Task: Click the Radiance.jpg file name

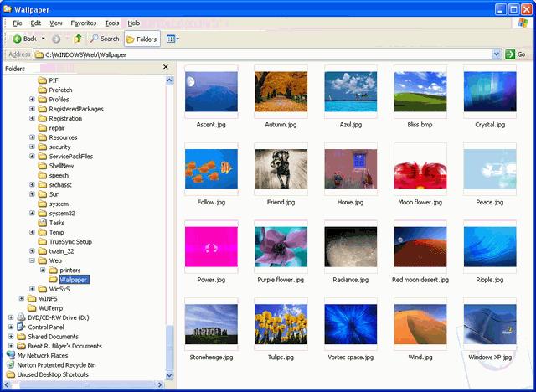Action: tap(351, 280)
